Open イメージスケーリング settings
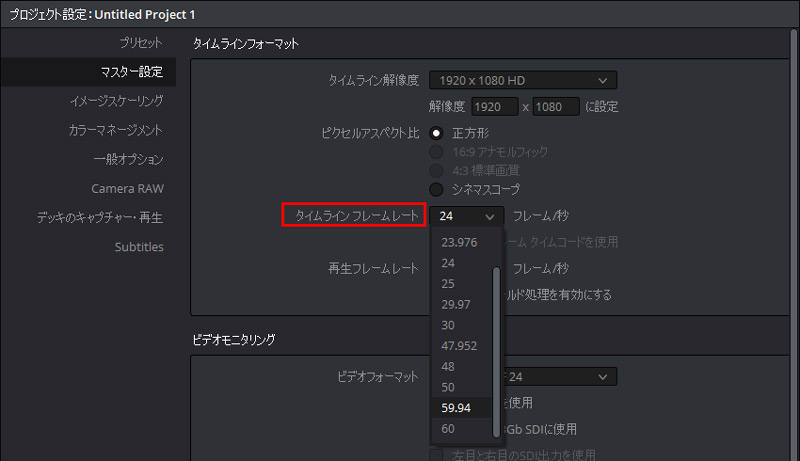Image resolution: width=800 pixels, height=461 pixels. [x=116, y=101]
